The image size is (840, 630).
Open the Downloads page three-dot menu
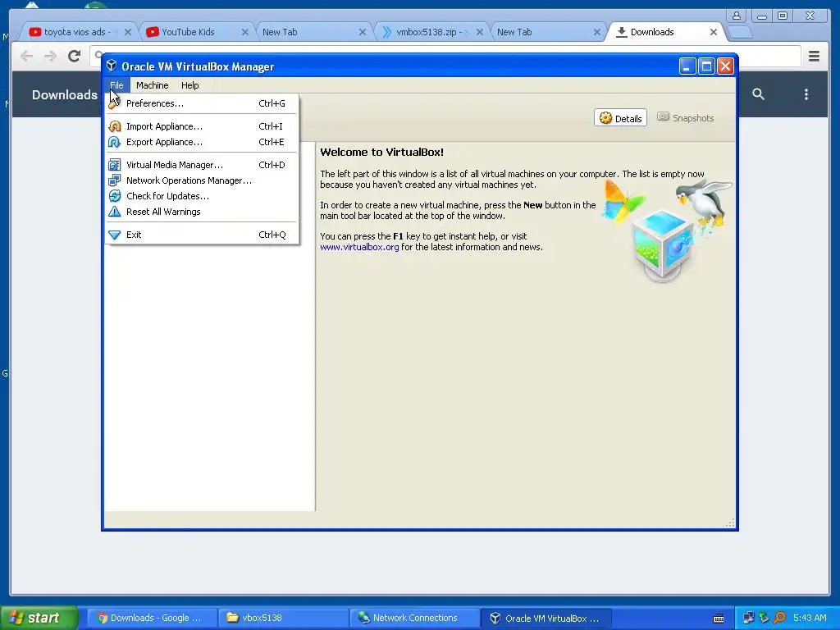(x=806, y=94)
